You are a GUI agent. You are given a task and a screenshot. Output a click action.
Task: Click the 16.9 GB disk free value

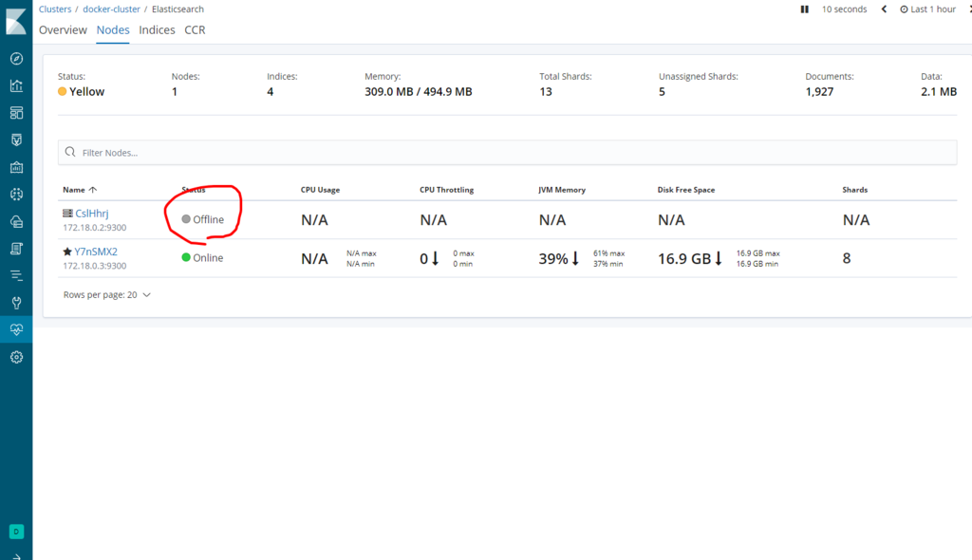coord(684,258)
